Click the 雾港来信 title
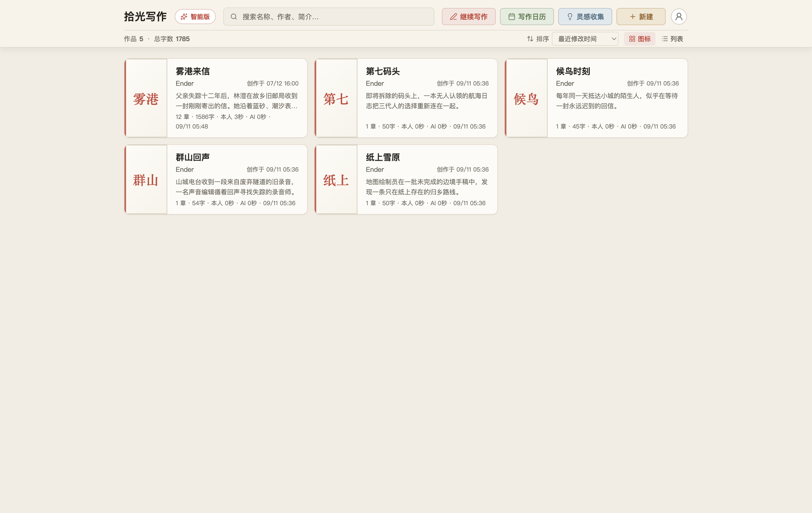Image resolution: width=812 pixels, height=513 pixels. click(x=193, y=71)
